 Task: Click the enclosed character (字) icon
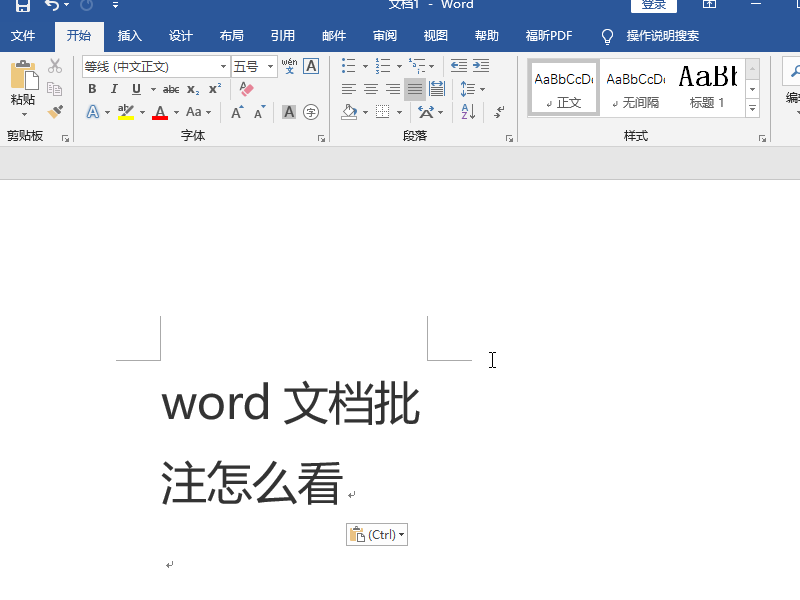pyautogui.click(x=311, y=112)
